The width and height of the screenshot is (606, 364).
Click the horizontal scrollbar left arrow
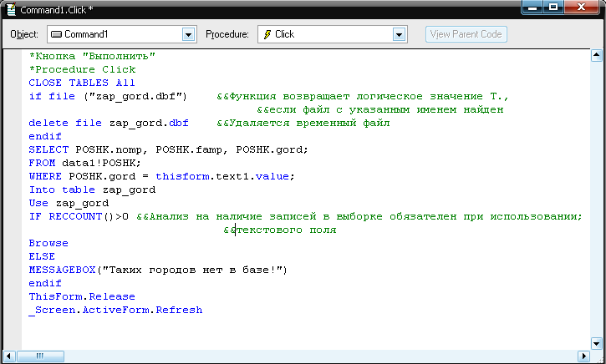[x=9, y=356]
